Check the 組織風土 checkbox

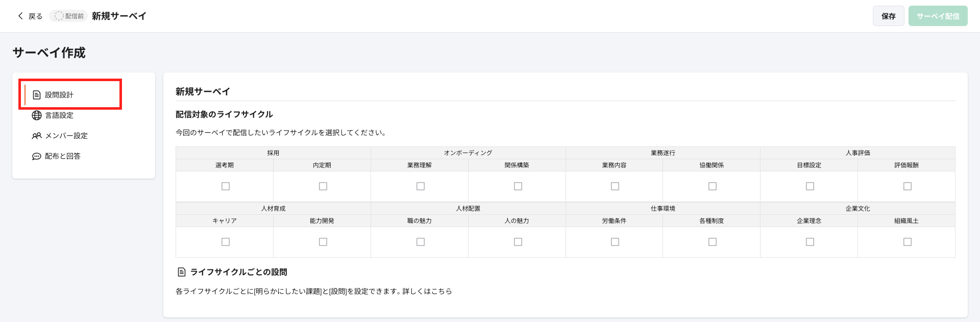point(908,242)
